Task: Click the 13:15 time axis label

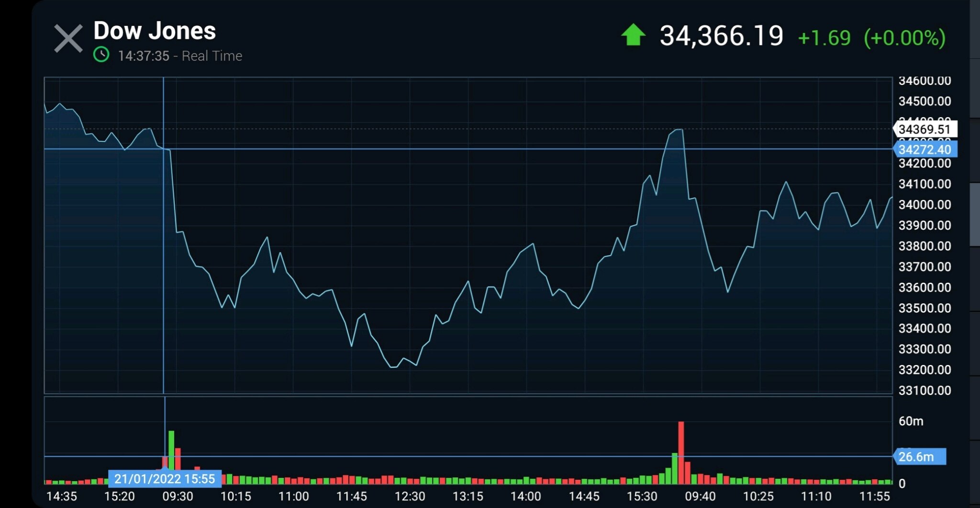Action: point(468,497)
